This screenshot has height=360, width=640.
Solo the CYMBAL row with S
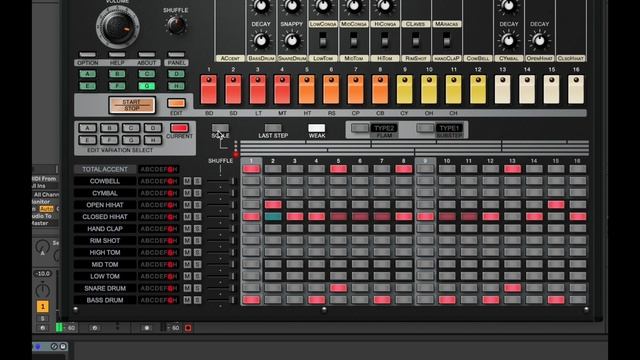(x=198, y=193)
